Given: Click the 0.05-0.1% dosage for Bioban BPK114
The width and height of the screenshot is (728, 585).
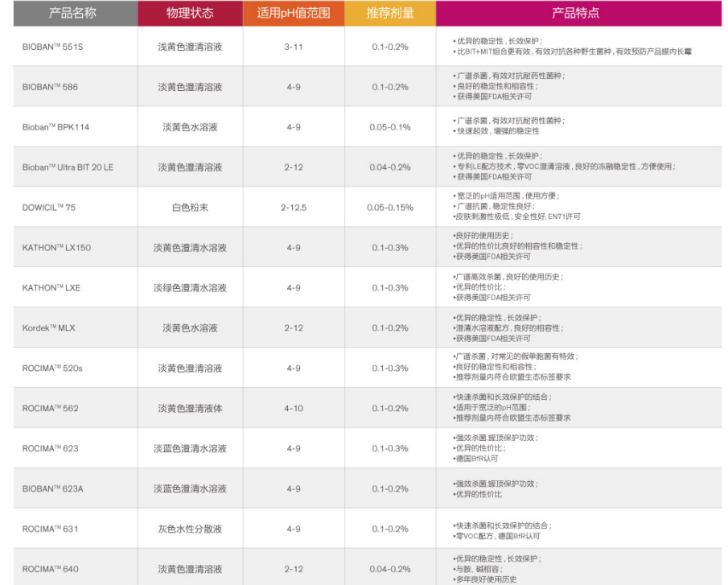Looking at the screenshot, I should 391,126.
